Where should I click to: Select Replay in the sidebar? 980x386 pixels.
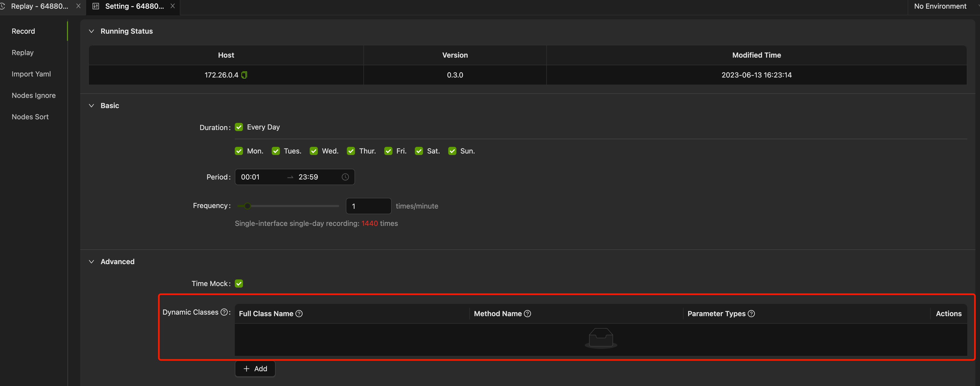tap(22, 53)
